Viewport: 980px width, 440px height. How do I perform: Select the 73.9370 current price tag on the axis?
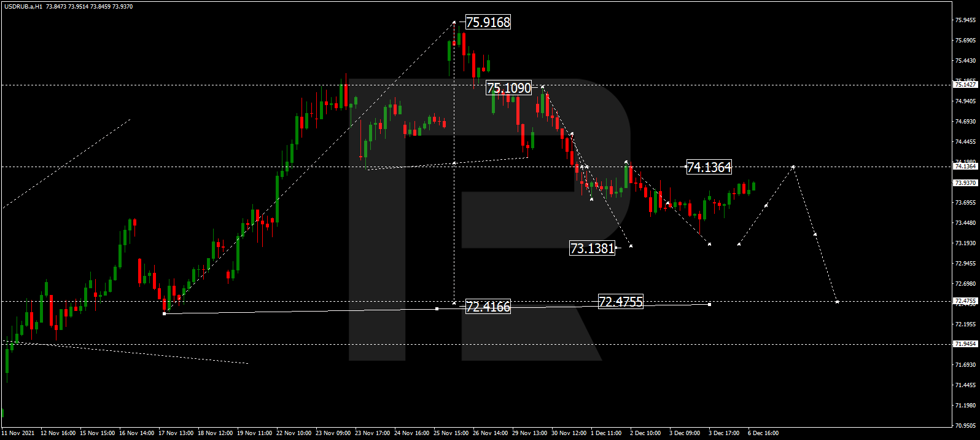[x=965, y=183]
